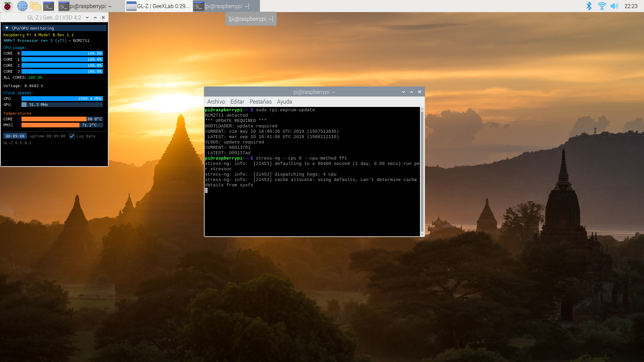Click the volume speaker tray icon

tap(614, 6)
